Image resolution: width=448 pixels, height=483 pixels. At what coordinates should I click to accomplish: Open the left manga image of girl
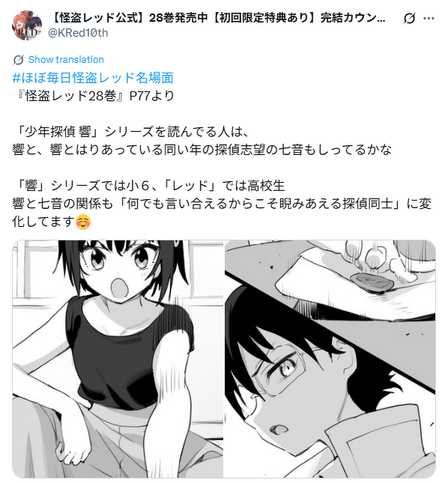118,359
